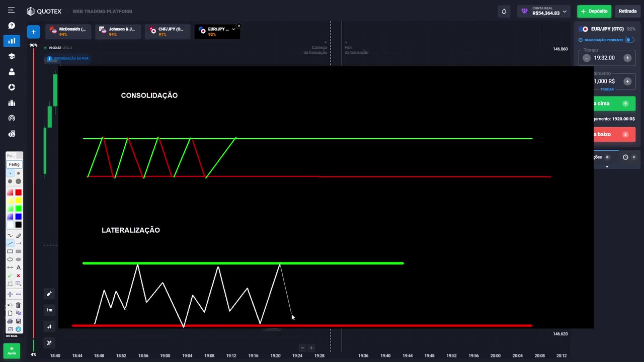Select the eraser tool in drawing palette

[x=19, y=235]
